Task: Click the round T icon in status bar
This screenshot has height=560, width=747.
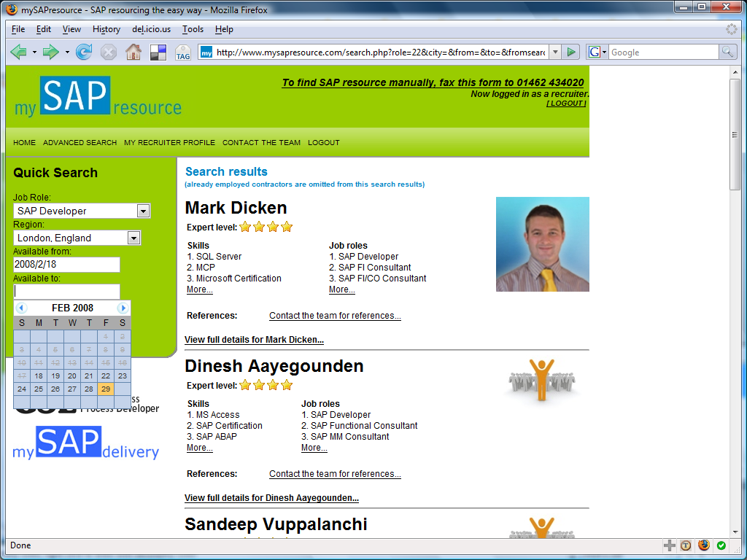Action: tap(686, 545)
